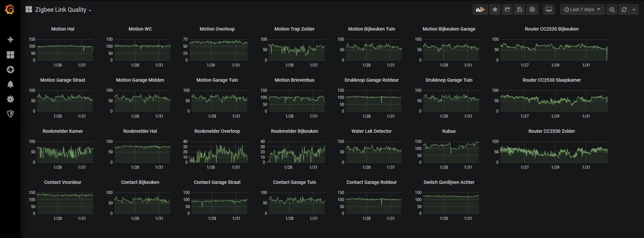
Task: Click the Router CC2530 Zolder panel title
Action: [x=551, y=131]
